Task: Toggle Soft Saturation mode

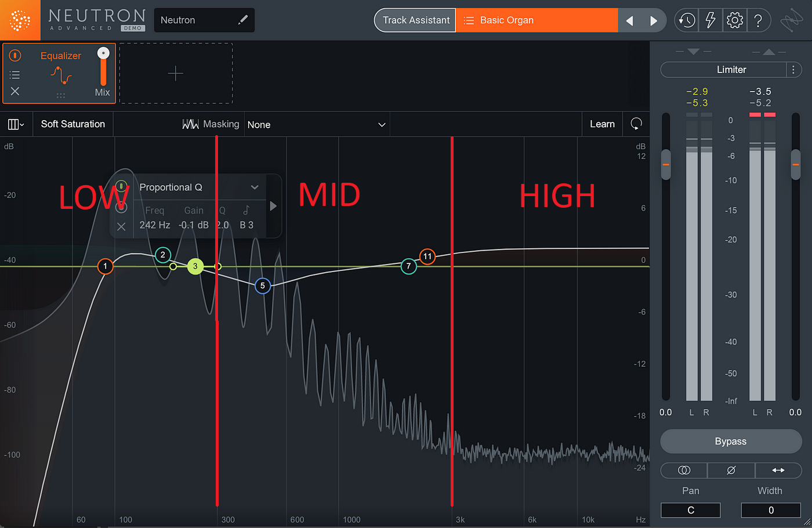Action: [x=73, y=124]
